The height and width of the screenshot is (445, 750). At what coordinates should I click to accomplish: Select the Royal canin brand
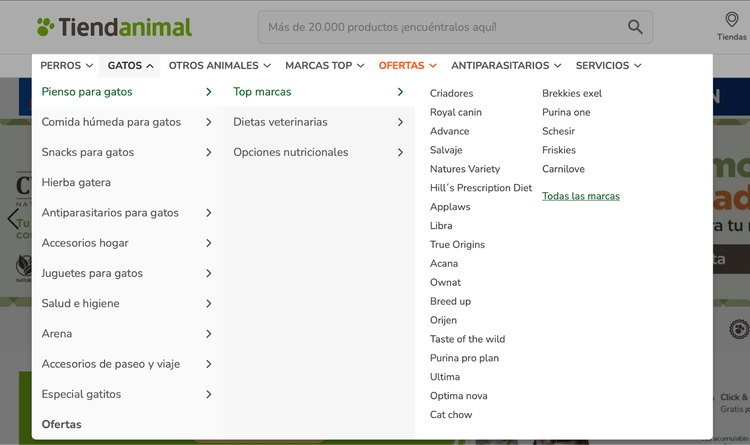tap(455, 112)
